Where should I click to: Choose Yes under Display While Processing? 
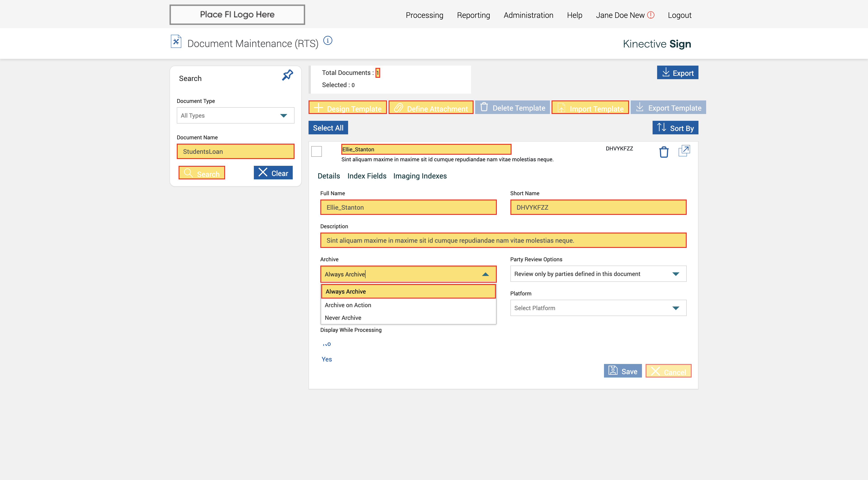(x=326, y=359)
